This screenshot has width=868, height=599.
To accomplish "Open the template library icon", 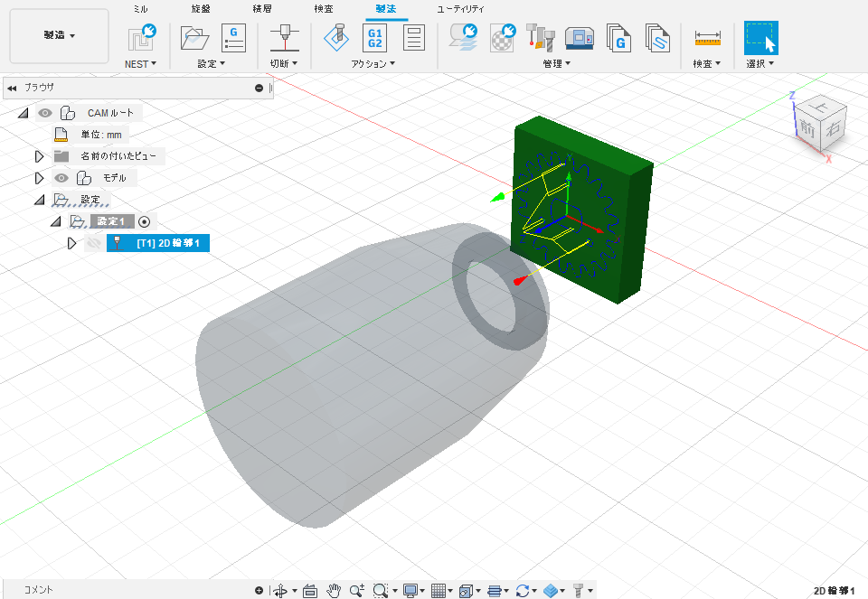I will click(x=657, y=38).
